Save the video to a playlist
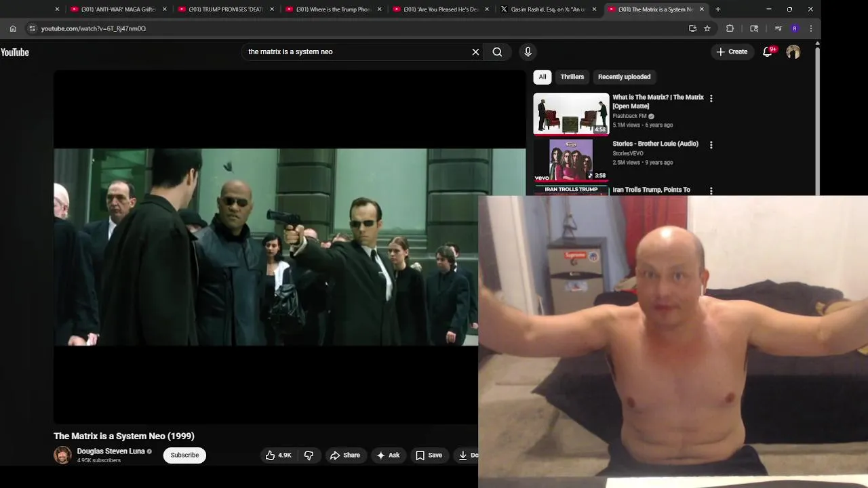Screen dimensions: 868x488 pyautogui.click(x=429, y=455)
